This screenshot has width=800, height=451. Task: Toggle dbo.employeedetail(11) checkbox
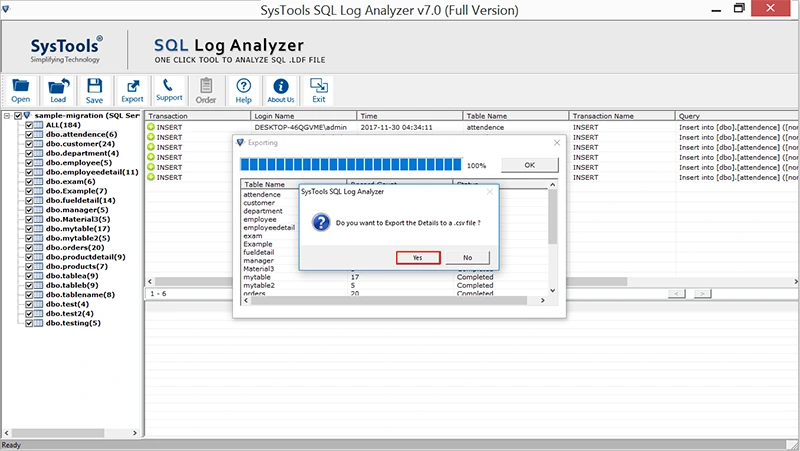click(x=29, y=172)
